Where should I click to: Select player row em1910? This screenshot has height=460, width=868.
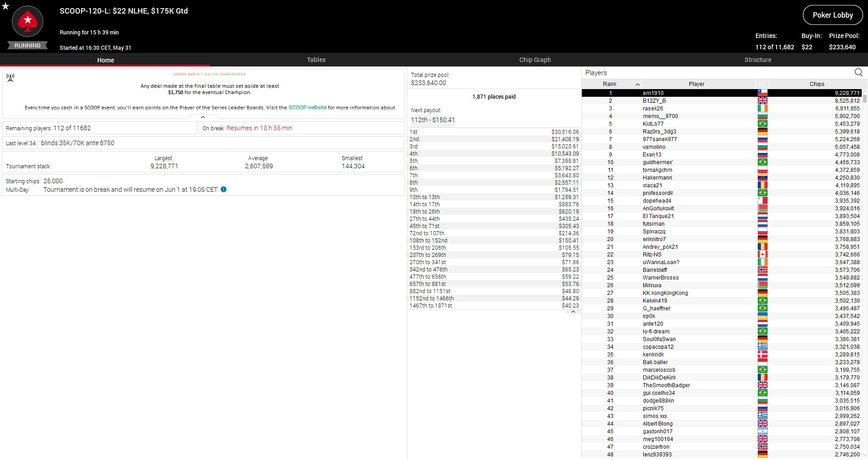pos(722,93)
